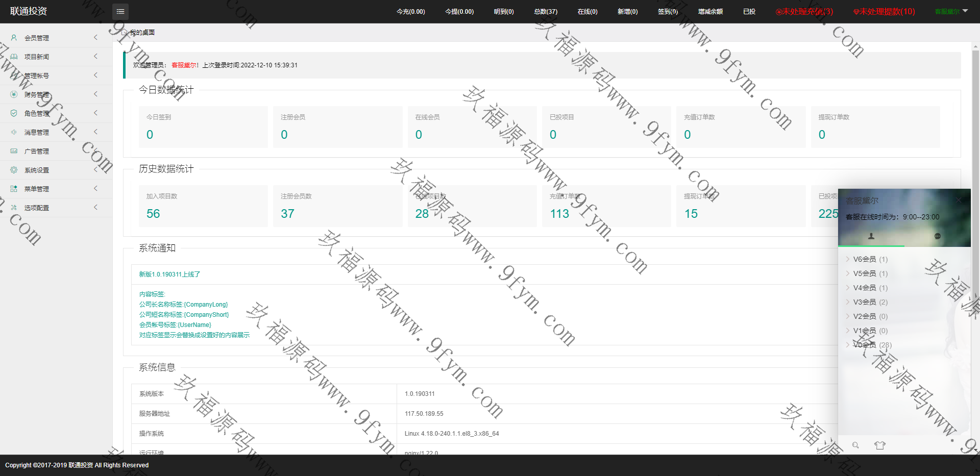This screenshot has width=980, height=476.
Task: Click the skin shirt icon in chat panel
Action: [x=879, y=445]
